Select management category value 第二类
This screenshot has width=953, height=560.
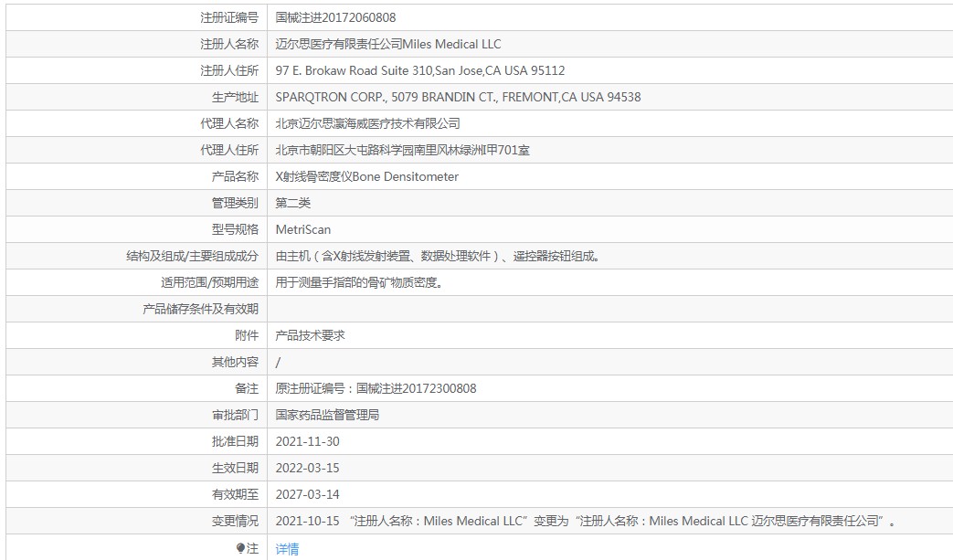[293, 203]
